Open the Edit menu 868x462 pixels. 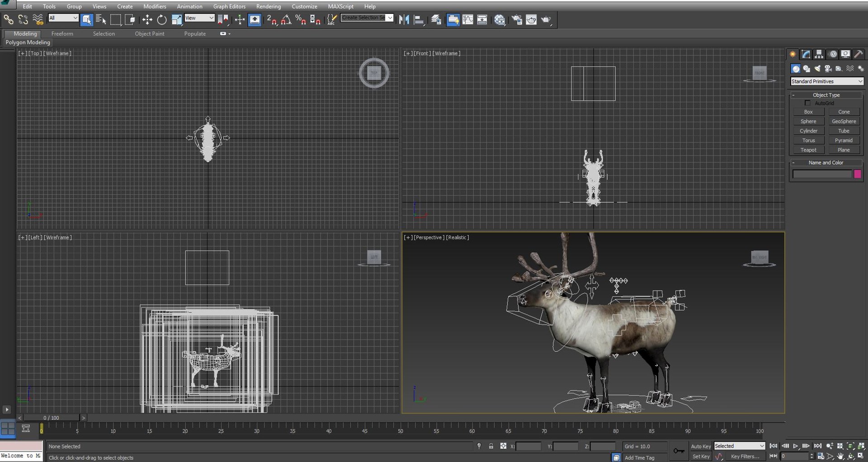point(28,6)
